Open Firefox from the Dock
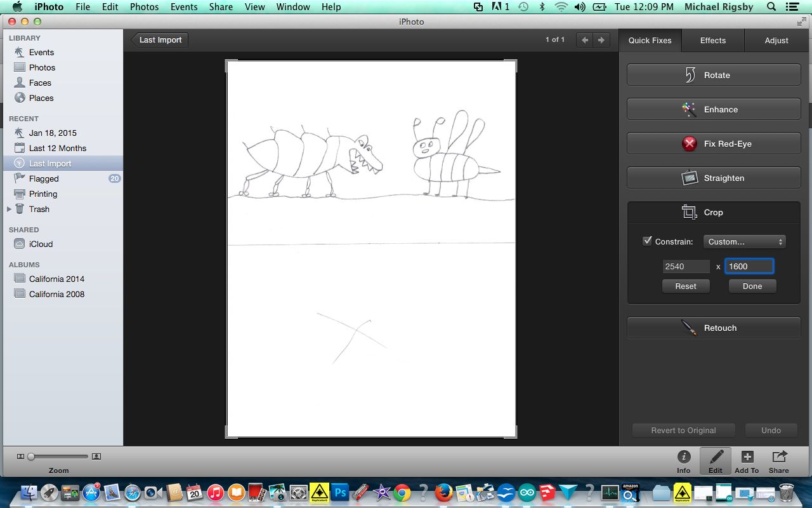This screenshot has height=508, width=812. click(443, 492)
